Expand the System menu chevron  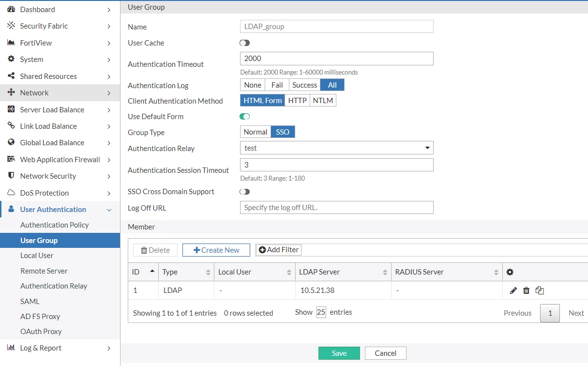[x=109, y=60]
